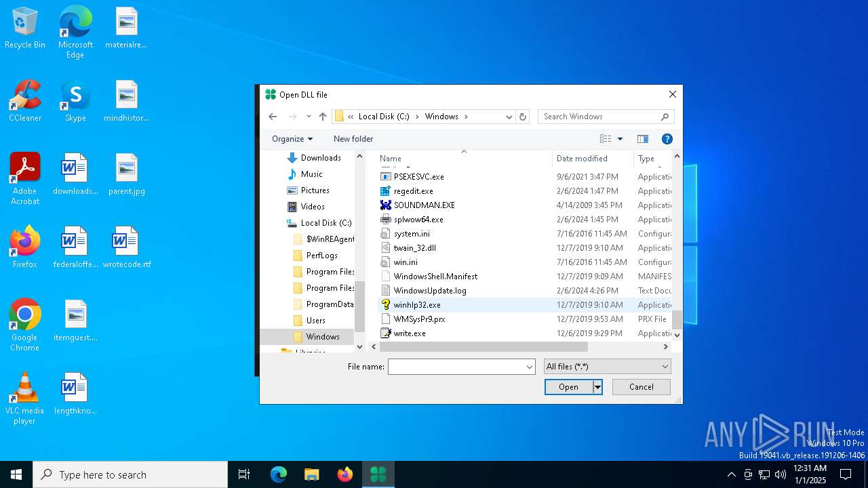Screen dimensions: 868x488
Task: Open Recent locations dropdown arrow
Action: point(309,117)
